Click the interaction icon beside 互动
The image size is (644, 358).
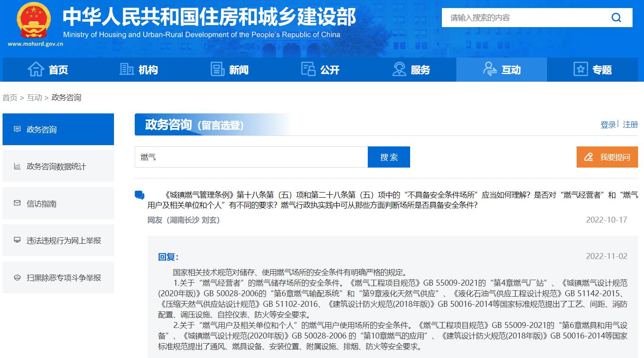click(x=490, y=69)
